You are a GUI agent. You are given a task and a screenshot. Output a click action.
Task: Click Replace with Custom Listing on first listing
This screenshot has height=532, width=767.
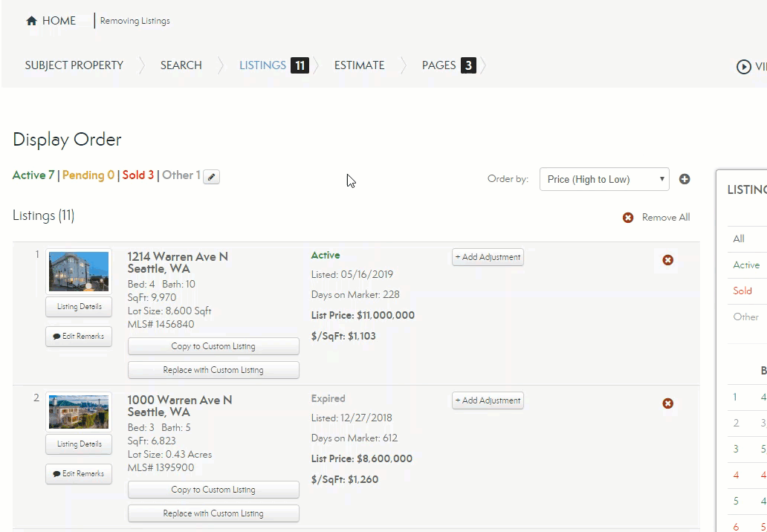coord(213,369)
